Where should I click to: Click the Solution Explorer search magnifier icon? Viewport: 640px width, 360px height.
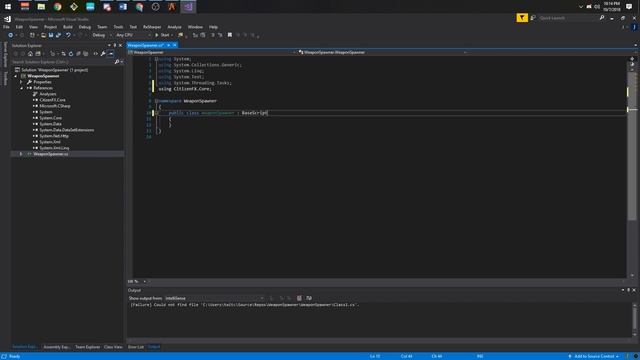point(117,62)
